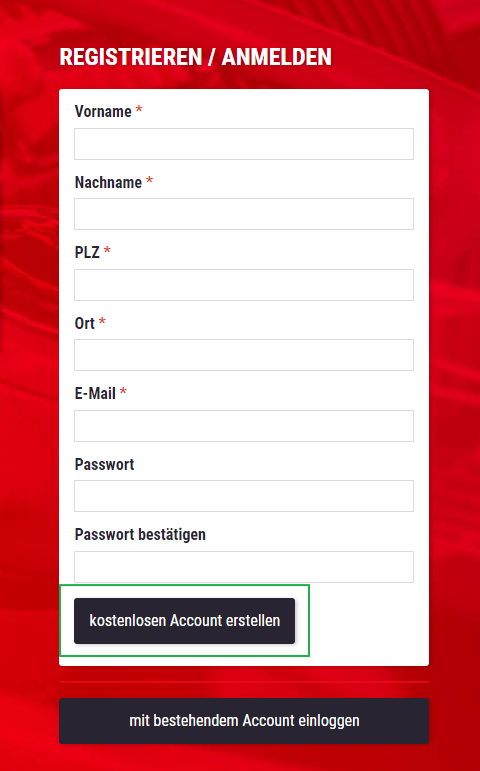Click the PLZ label text
The image size is (480, 771).
pos(87,253)
